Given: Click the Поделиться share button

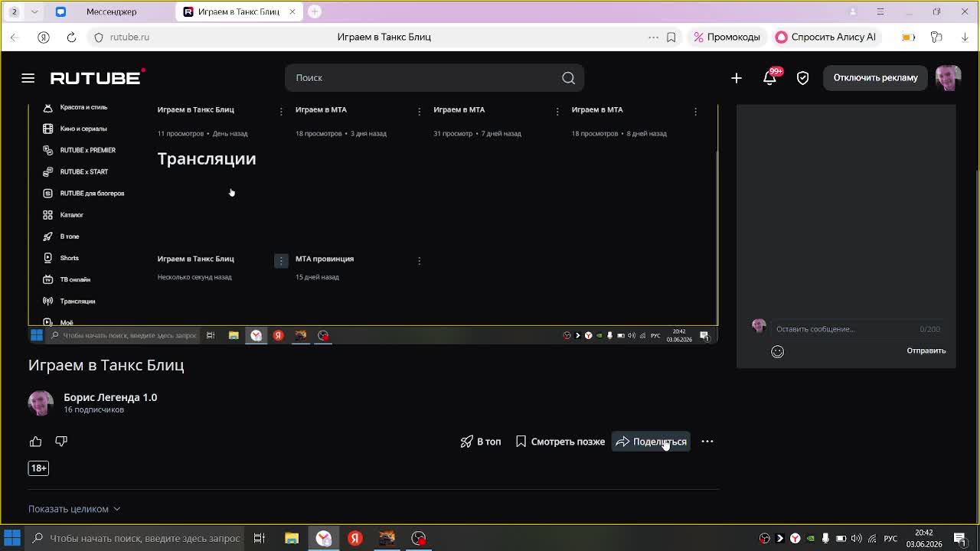Looking at the screenshot, I should click(651, 442).
